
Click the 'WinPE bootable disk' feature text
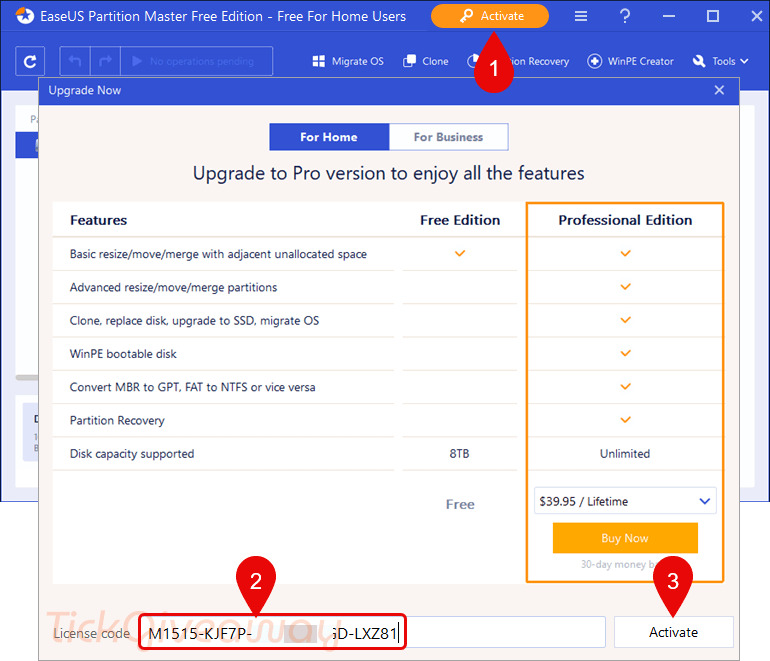(x=123, y=354)
